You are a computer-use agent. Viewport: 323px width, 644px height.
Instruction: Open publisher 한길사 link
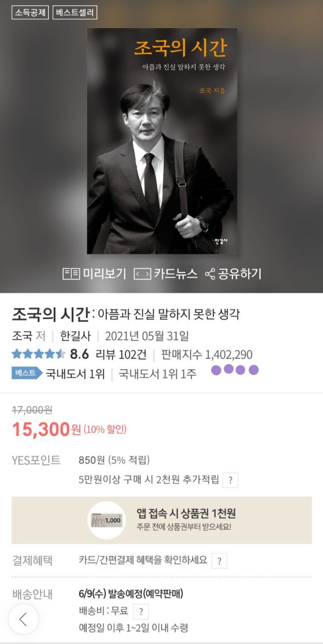point(75,336)
